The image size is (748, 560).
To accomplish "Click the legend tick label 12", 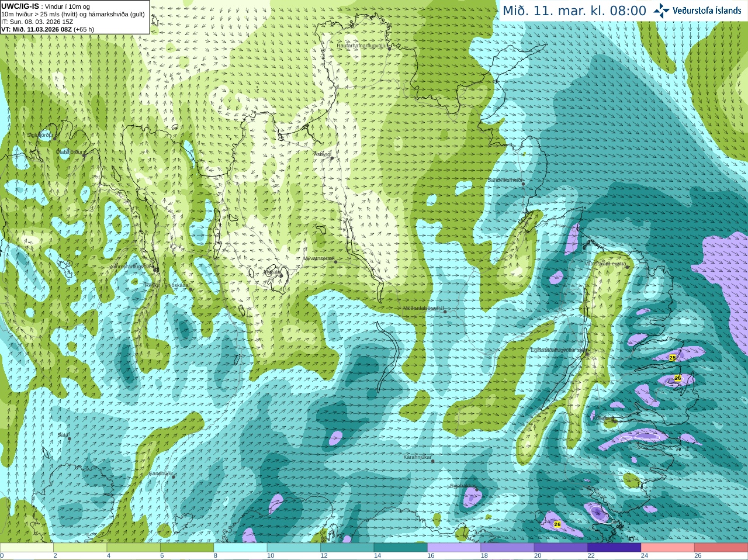I will [324, 556].
